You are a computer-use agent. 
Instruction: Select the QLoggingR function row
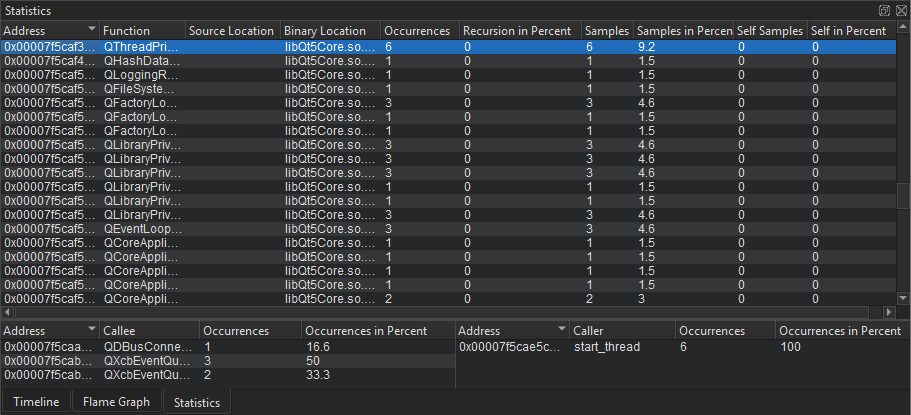tap(141, 74)
